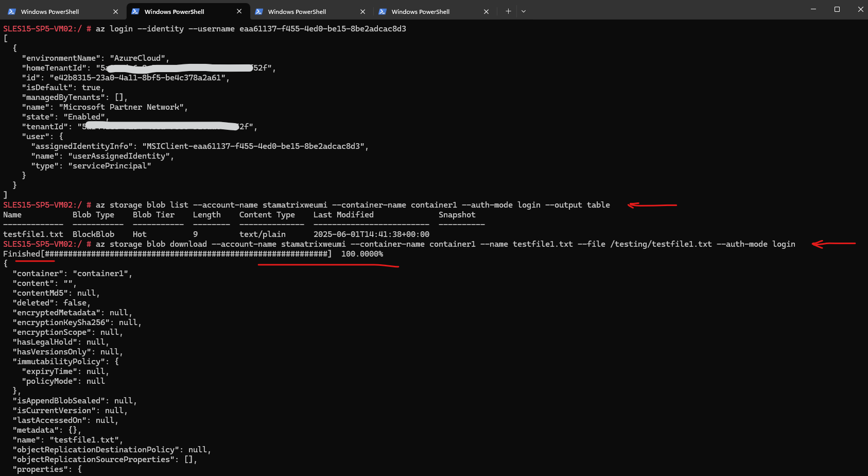Click the "assignedIdentityInfo" MSIClient line

point(200,146)
